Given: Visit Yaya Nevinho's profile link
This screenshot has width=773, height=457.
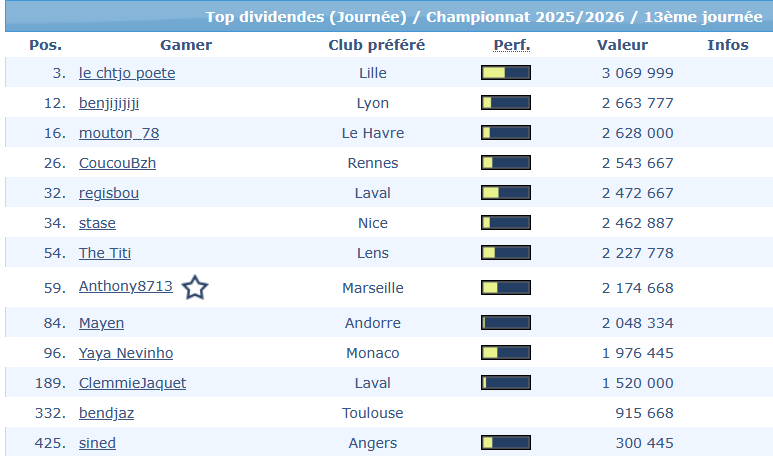Looking at the screenshot, I should (x=126, y=353).
